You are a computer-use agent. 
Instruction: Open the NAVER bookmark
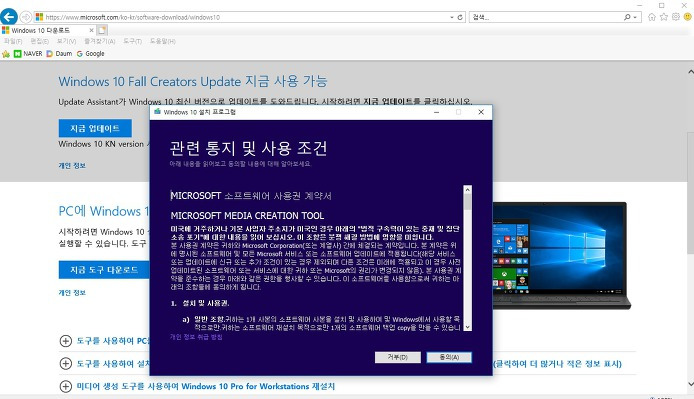pos(28,54)
